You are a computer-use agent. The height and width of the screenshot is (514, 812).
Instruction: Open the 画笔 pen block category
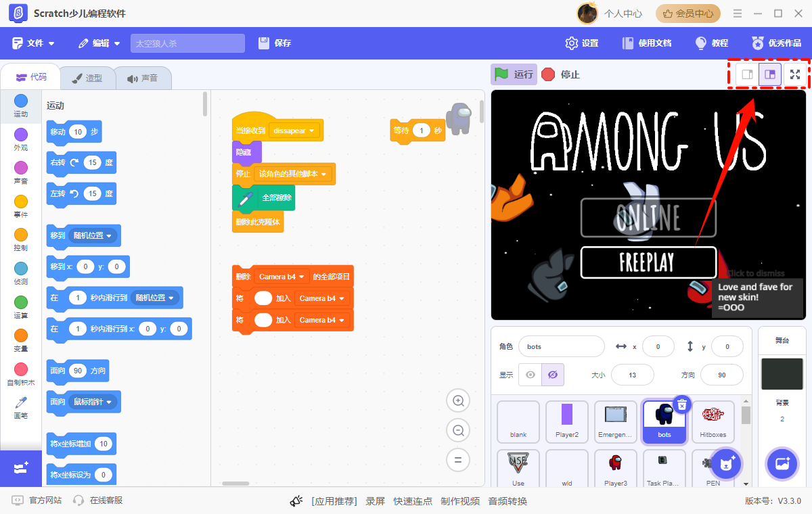(x=21, y=408)
